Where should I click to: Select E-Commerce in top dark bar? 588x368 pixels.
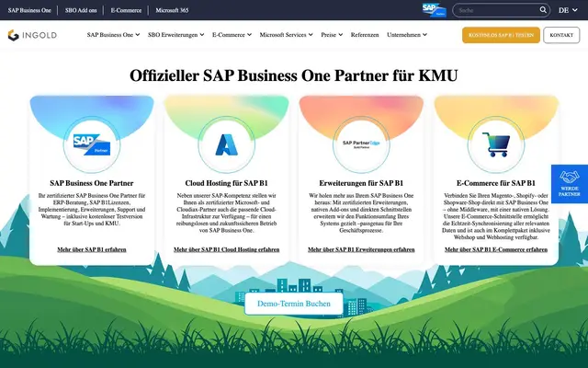[x=126, y=10]
